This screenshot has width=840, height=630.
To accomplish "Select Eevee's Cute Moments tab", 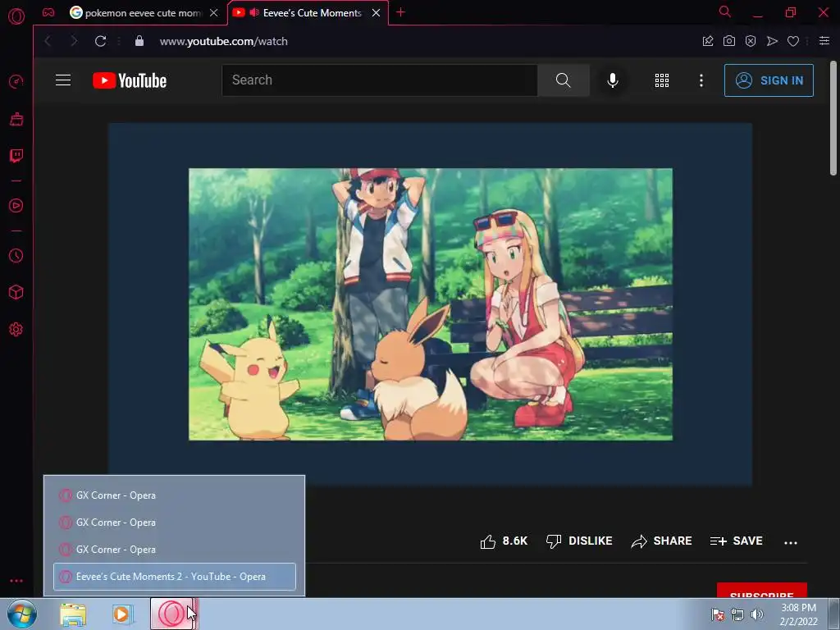I will tap(313, 13).
